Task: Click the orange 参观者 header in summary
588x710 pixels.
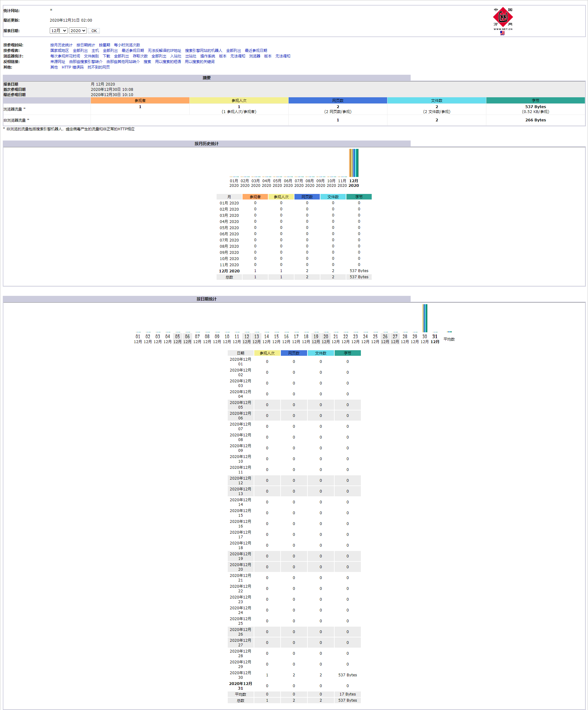Action: point(140,100)
